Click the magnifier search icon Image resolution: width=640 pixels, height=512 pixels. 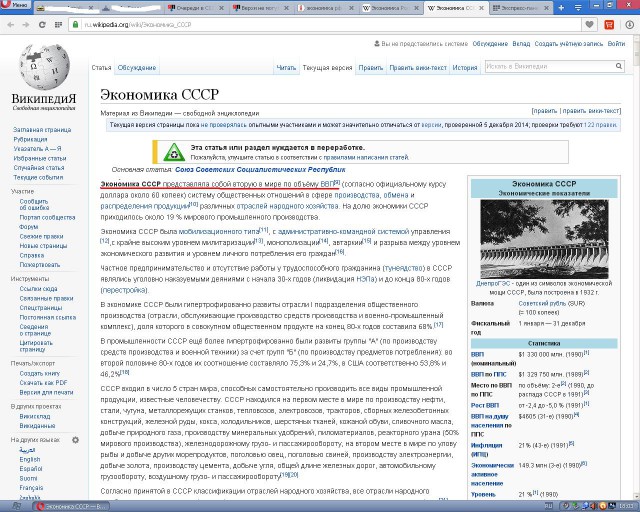619,66
